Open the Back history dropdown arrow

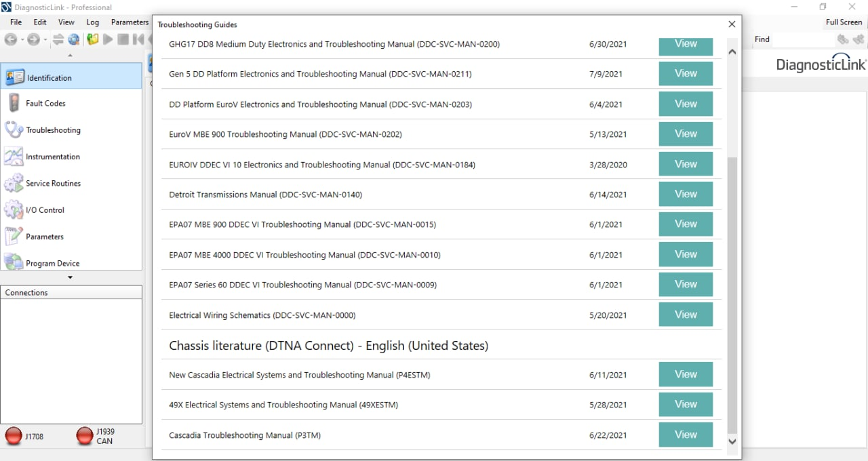(x=22, y=39)
